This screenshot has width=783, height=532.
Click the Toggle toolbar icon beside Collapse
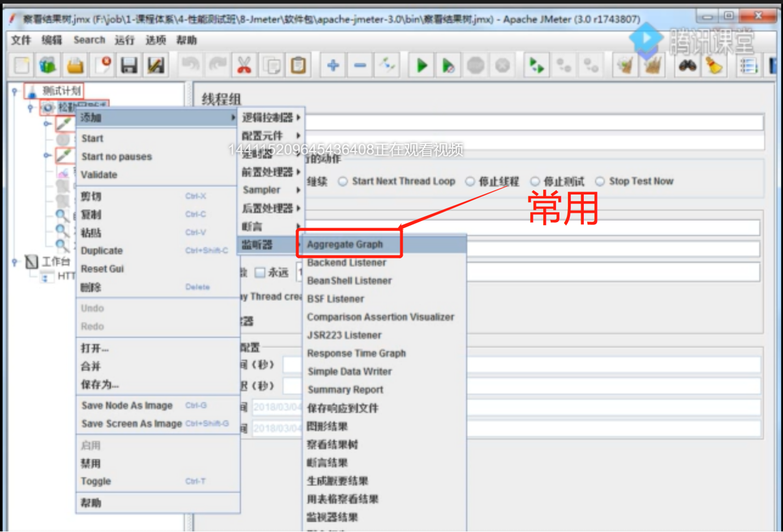tap(388, 66)
